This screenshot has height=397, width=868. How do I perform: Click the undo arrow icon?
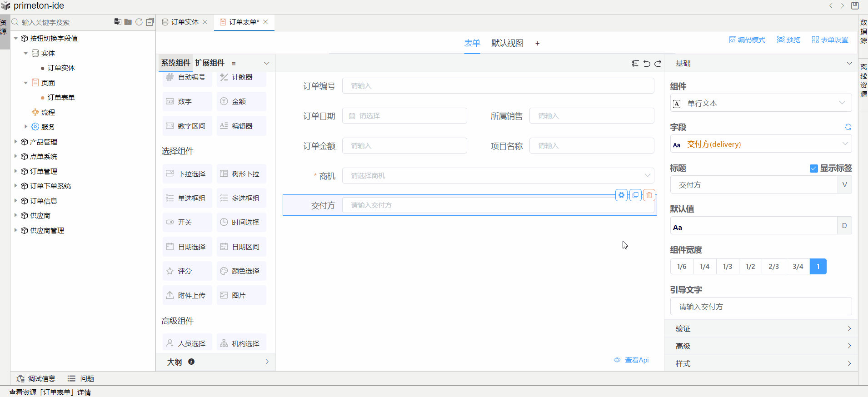(x=647, y=64)
